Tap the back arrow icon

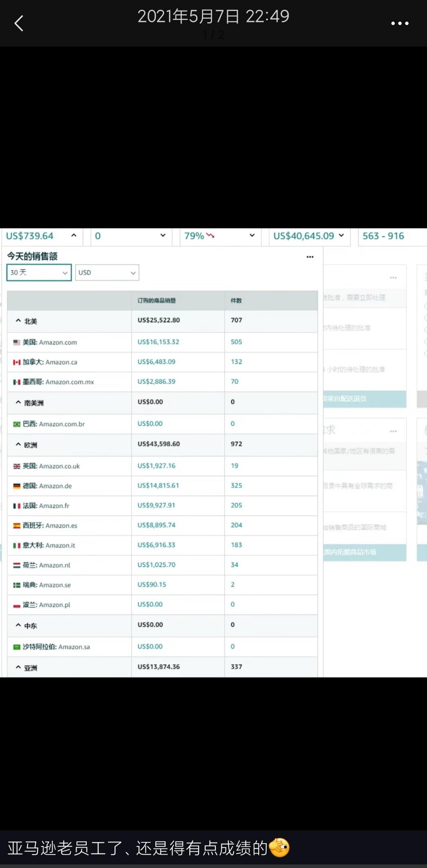click(19, 23)
